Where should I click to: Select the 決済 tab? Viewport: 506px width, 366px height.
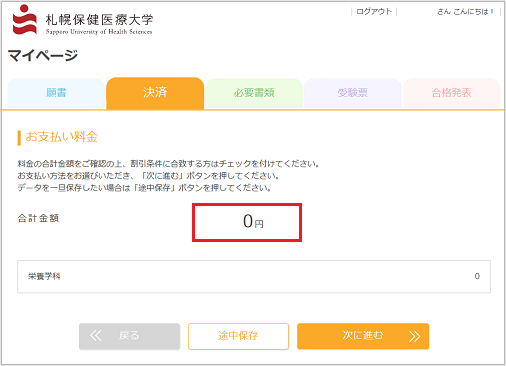[x=155, y=93]
